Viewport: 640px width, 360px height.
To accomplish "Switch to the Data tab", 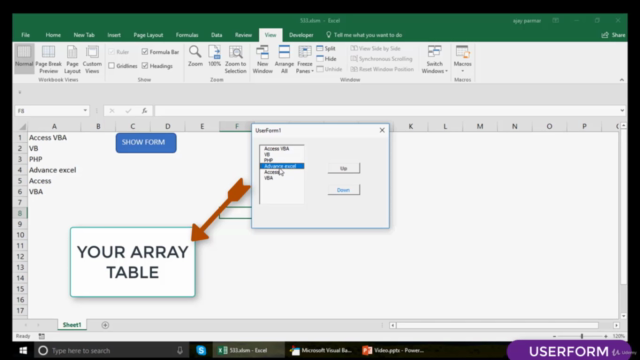I will (x=216, y=35).
